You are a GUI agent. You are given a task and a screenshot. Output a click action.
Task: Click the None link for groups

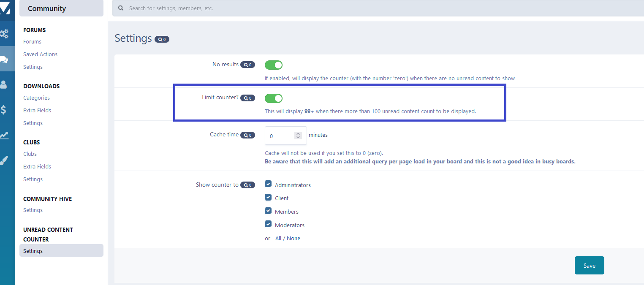293,239
